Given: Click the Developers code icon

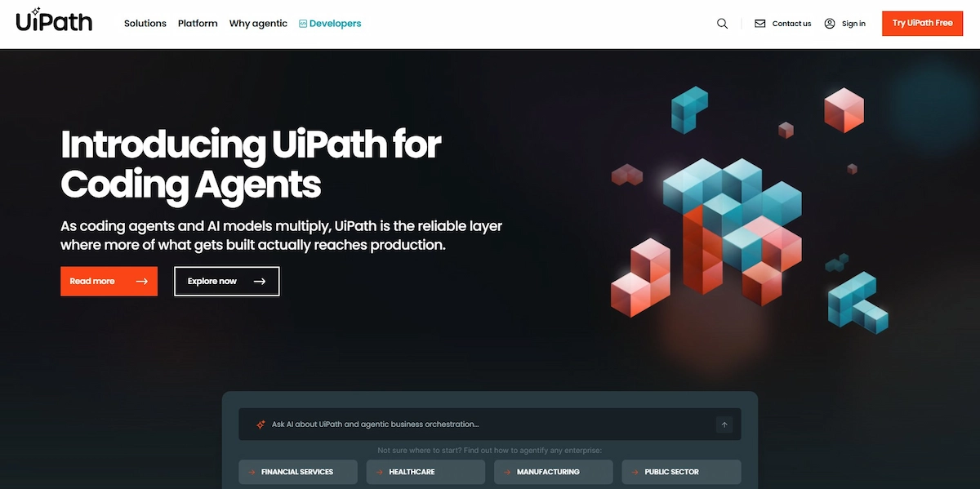Looking at the screenshot, I should tap(303, 24).
